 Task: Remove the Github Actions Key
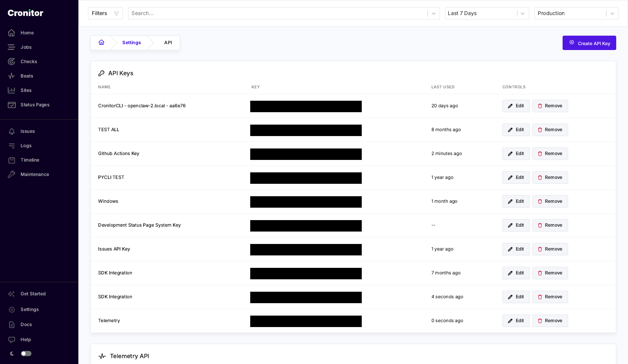550,154
